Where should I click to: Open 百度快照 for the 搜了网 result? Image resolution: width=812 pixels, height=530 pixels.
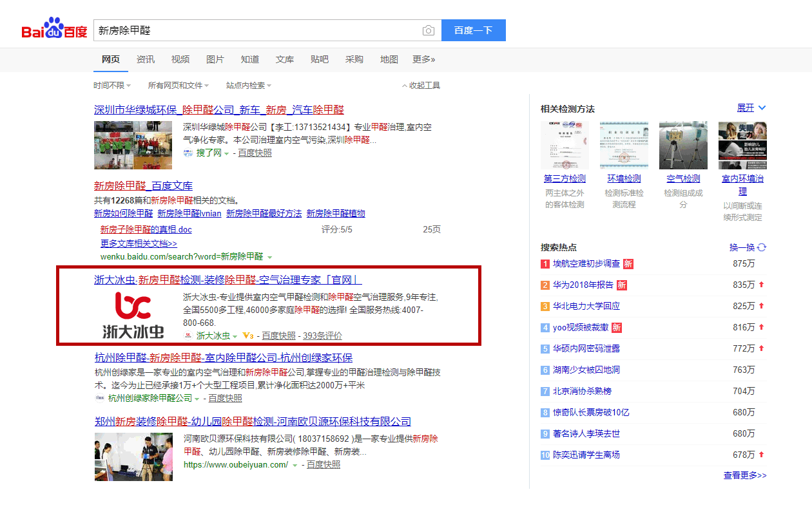255,153
